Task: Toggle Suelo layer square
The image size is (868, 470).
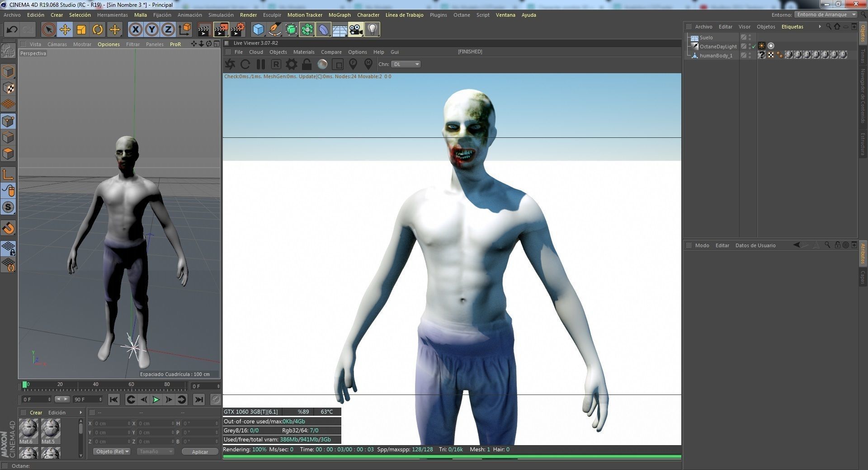Action: tap(743, 38)
